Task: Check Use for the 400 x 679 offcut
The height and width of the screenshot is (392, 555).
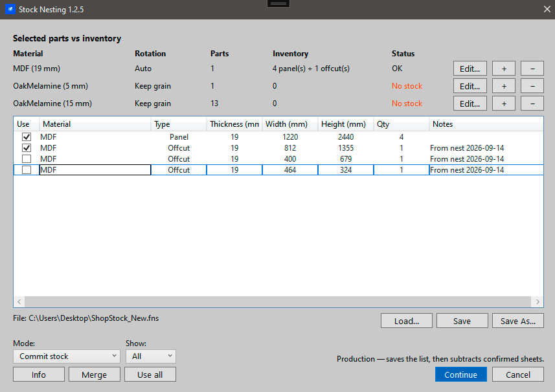Action: coord(27,158)
